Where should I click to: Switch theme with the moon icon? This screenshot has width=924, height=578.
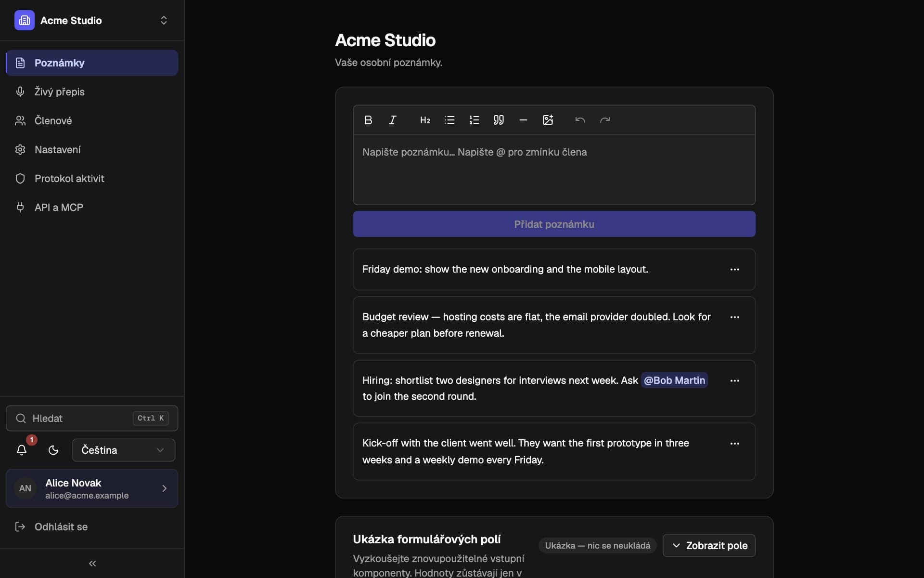53,450
